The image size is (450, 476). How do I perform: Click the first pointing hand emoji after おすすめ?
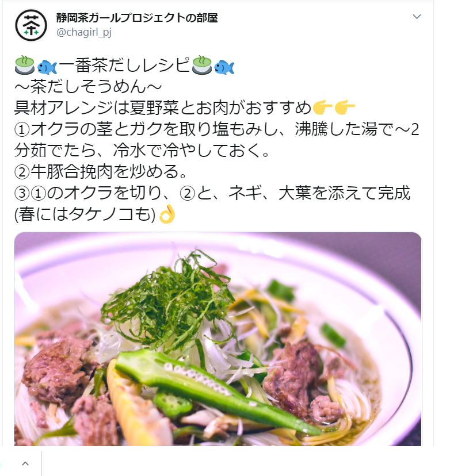point(323,108)
